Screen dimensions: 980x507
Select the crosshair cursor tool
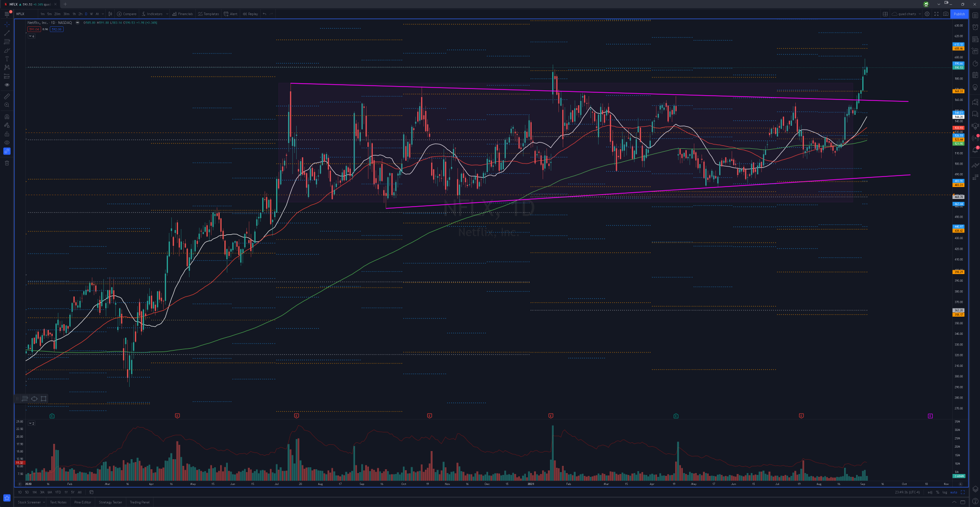pyautogui.click(x=7, y=24)
